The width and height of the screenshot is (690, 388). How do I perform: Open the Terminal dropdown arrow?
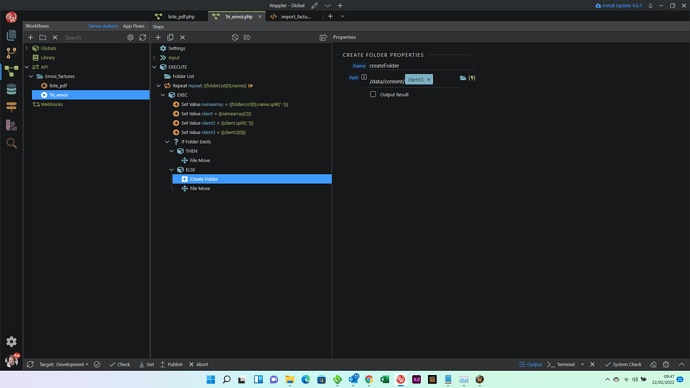[582, 364]
